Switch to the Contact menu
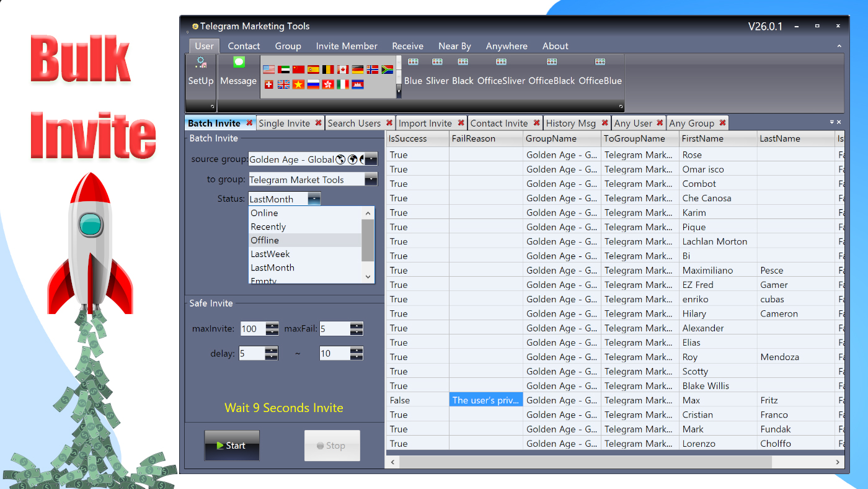 click(x=244, y=45)
